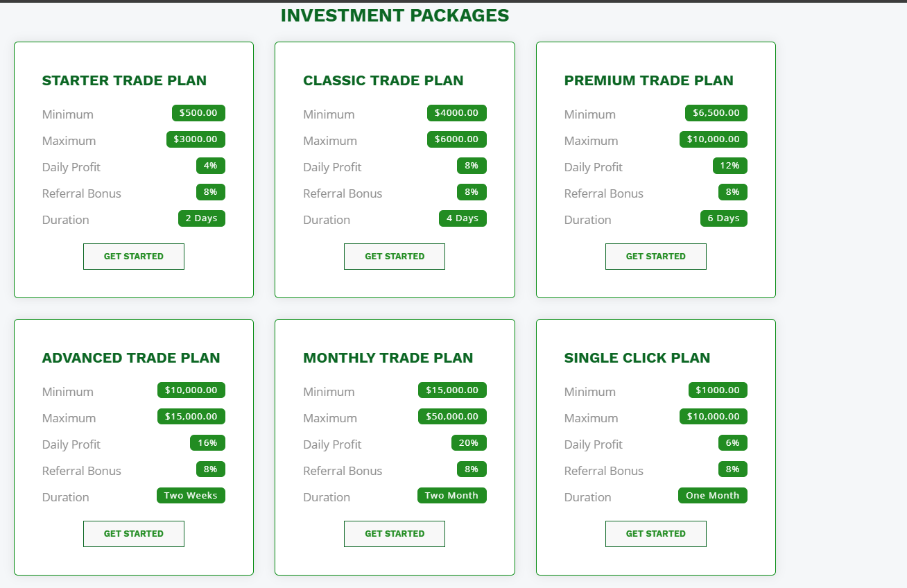The height and width of the screenshot is (588, 907).
Task: Click the Investment Packages heading
Action: point(395,15)
